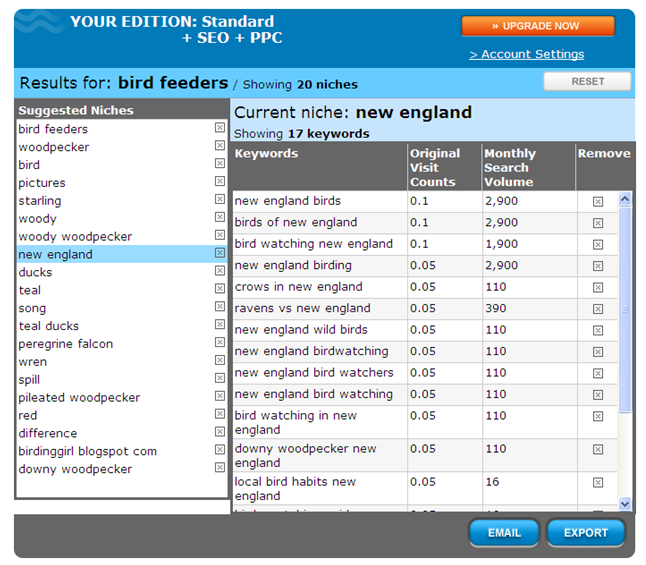Select the starling niche
The height and width of the screenshot is (565, 646).
pyautogui.click(x=40, y=201)
